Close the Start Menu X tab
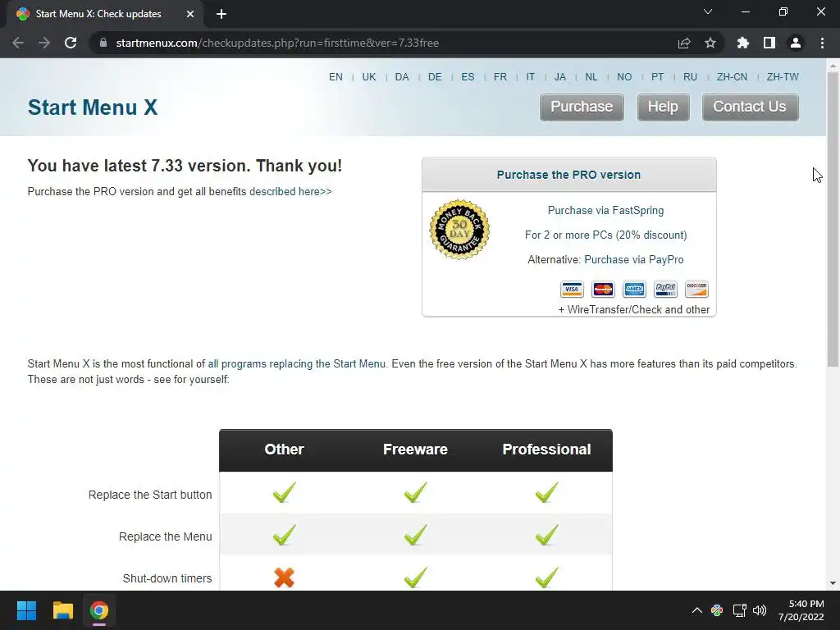This screenshot has height=630, width=840. coord(190,14)
